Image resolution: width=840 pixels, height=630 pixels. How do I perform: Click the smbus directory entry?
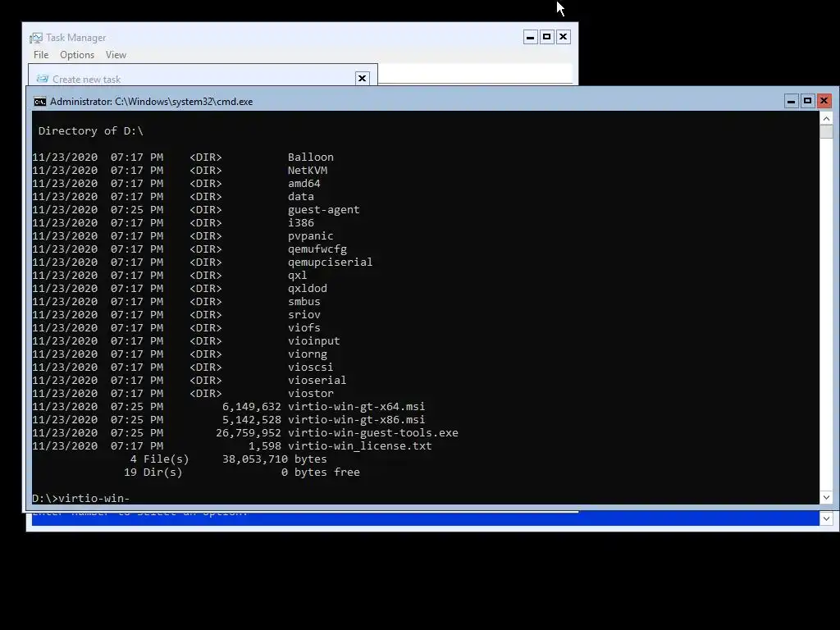pyautogui.click(x=304, y=302)
